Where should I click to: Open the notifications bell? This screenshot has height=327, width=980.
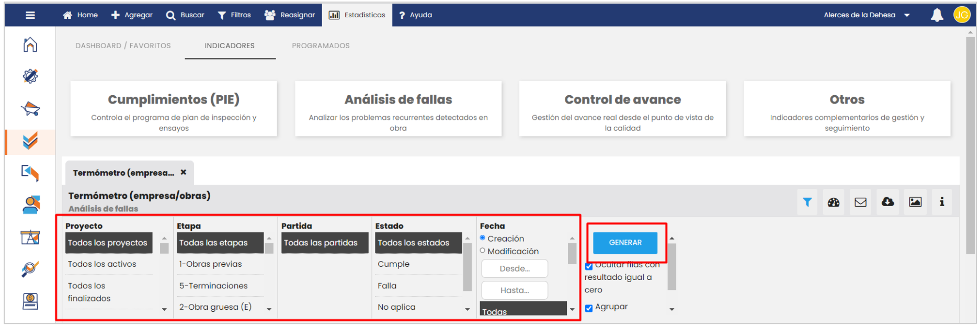point(937,15)
